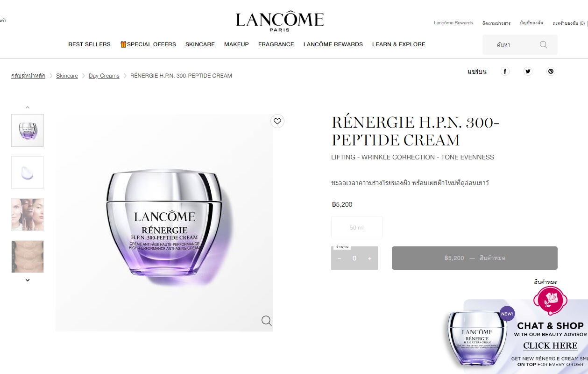The image size is (588, 374).
Task: Share the product on Pinterest
Action: click(x=551, y=71)
